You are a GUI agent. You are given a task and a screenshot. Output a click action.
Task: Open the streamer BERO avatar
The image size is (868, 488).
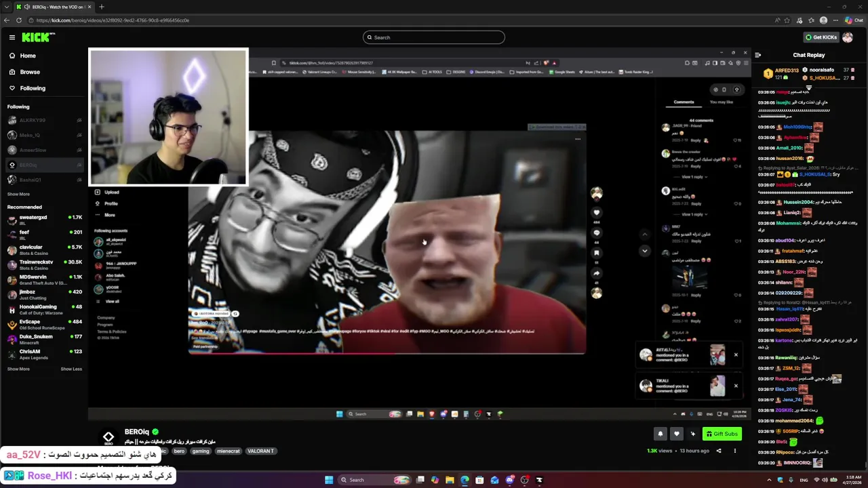pyautogui.click(x=108, y=437)
